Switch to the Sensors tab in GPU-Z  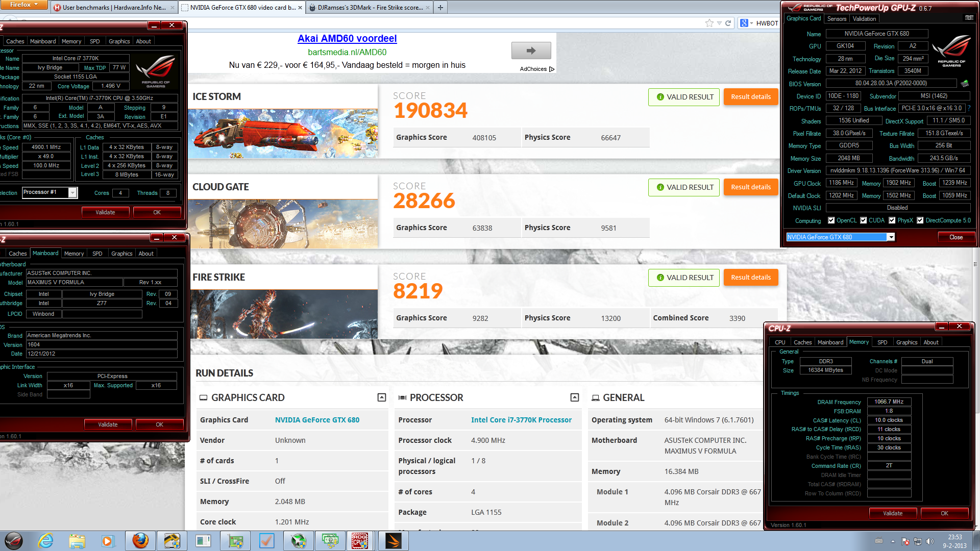(837, 18)
